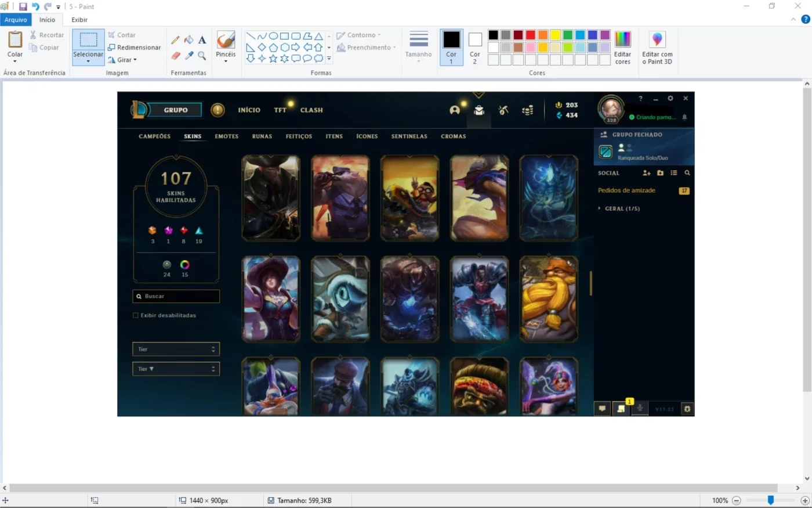Click the Save icon in title bar
Image resolution: width=812 pixels, height=508 pixels.
point(23,6)
